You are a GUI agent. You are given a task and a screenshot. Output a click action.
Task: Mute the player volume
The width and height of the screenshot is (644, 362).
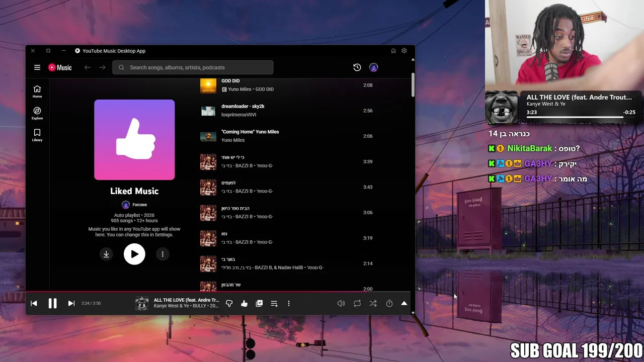tap(341, 303)
